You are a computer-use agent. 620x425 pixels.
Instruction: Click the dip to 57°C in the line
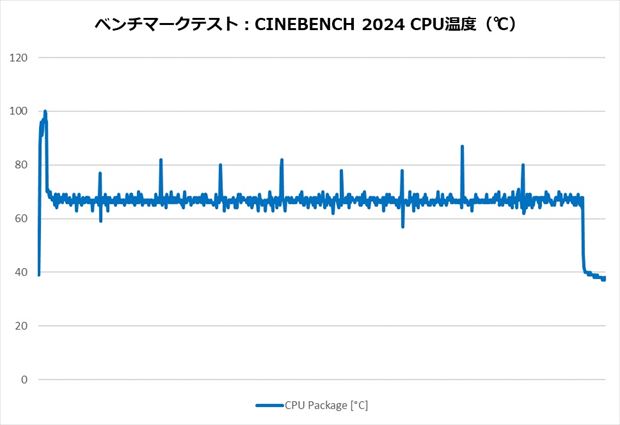tap(403, 226)
